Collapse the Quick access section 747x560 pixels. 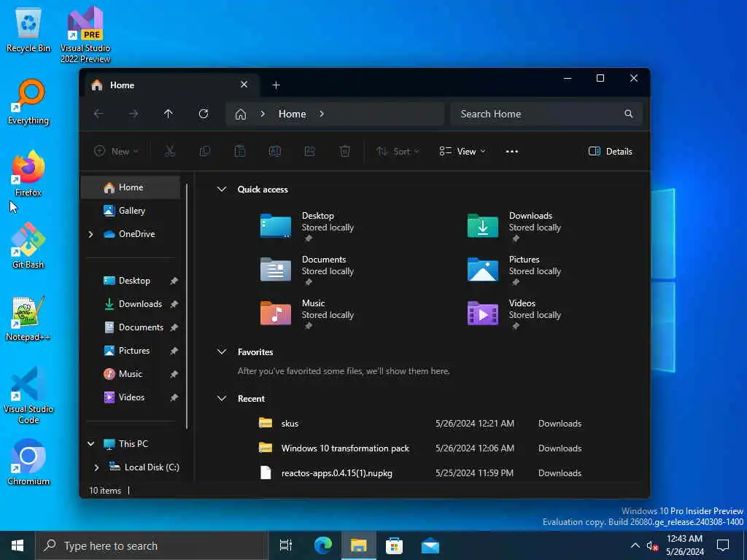[x=222, y=189]
